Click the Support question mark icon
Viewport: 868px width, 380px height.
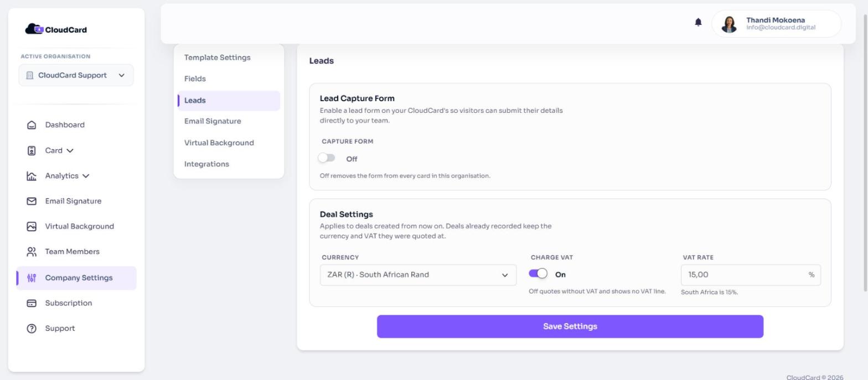(x=32, y=329)
